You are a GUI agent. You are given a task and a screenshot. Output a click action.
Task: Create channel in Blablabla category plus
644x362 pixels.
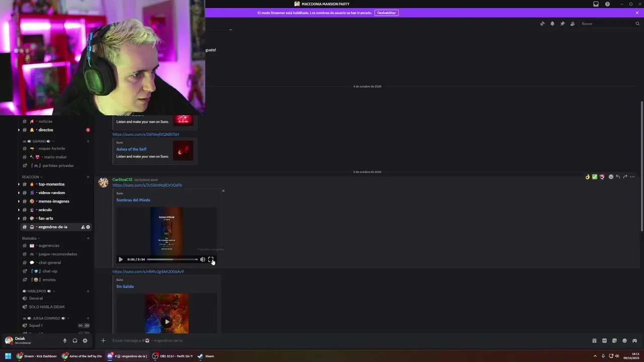pos(88,238)
